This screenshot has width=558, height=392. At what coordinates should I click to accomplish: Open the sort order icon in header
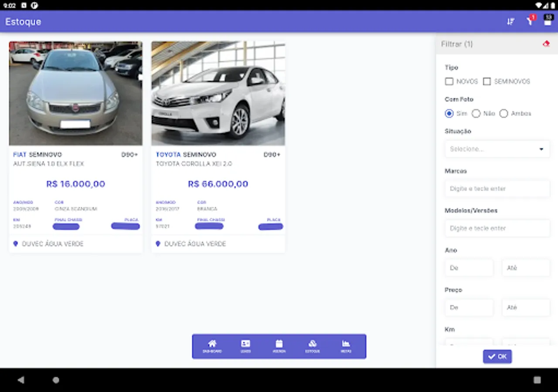click(511, 21)
